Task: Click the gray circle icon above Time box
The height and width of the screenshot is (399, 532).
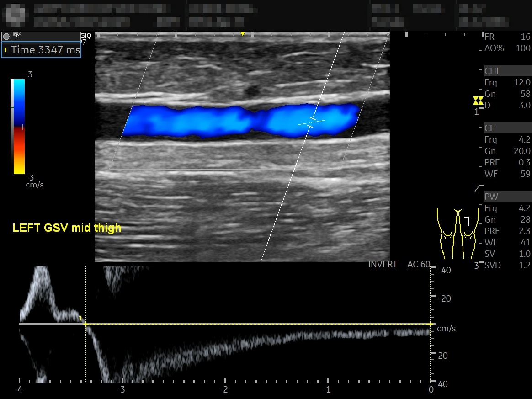Action: tap(6, 36)
